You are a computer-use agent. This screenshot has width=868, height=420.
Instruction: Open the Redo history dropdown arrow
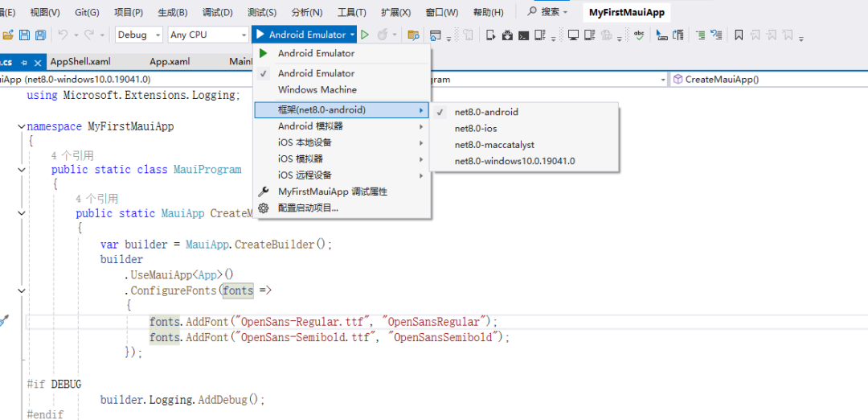(102, 35)
